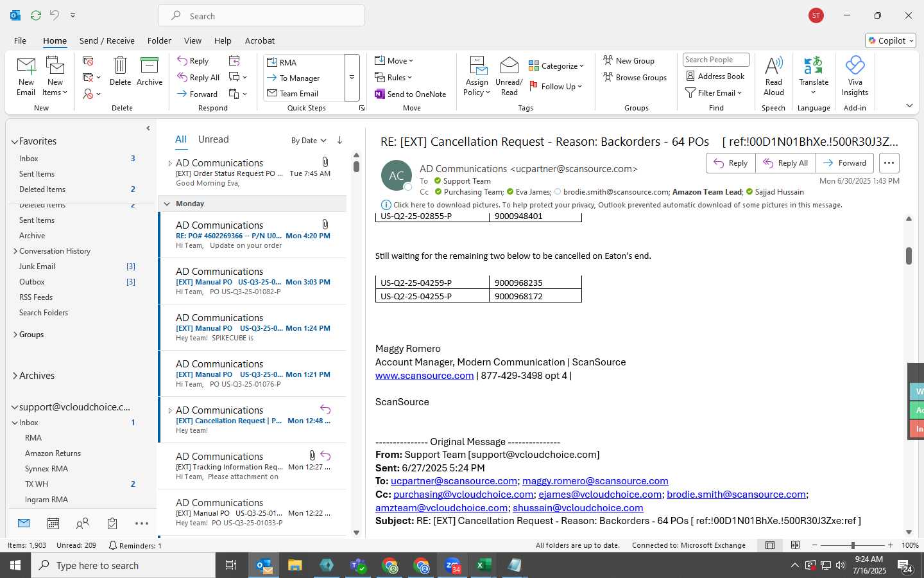Switch to Tasks view
The width and height of the screenshot is (924, 578).
pyautogui.click(x=112, y=523)
